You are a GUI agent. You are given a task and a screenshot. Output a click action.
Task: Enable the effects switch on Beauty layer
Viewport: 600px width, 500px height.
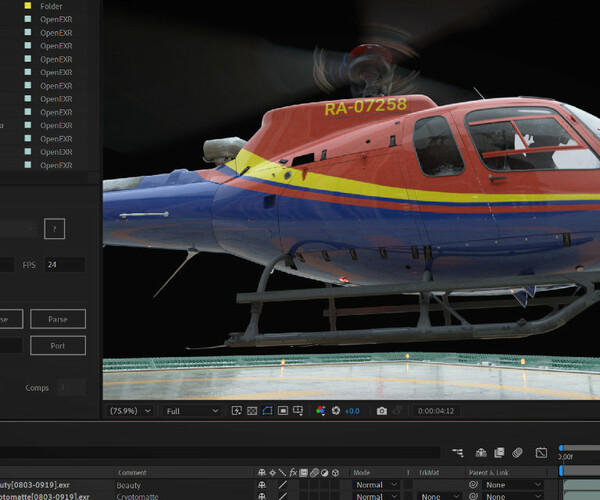coord(293,485)
